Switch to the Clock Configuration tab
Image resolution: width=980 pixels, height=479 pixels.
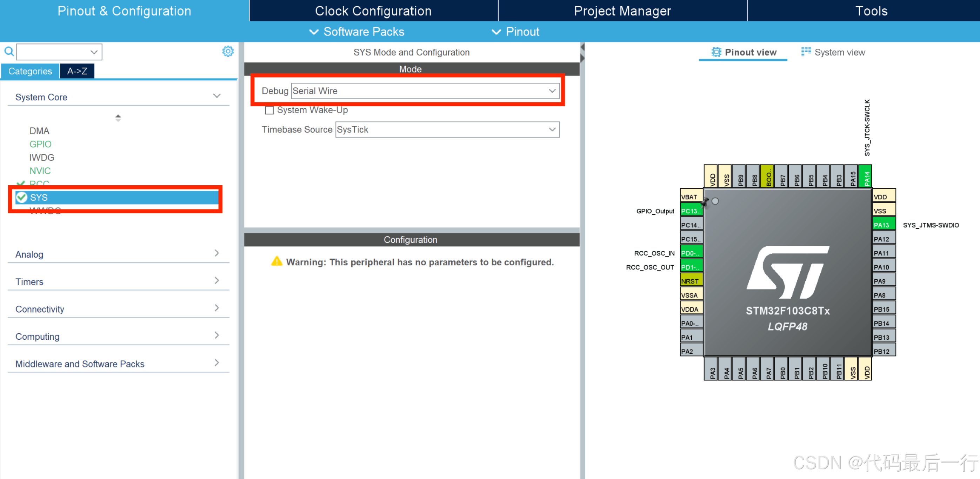(373, 11)
